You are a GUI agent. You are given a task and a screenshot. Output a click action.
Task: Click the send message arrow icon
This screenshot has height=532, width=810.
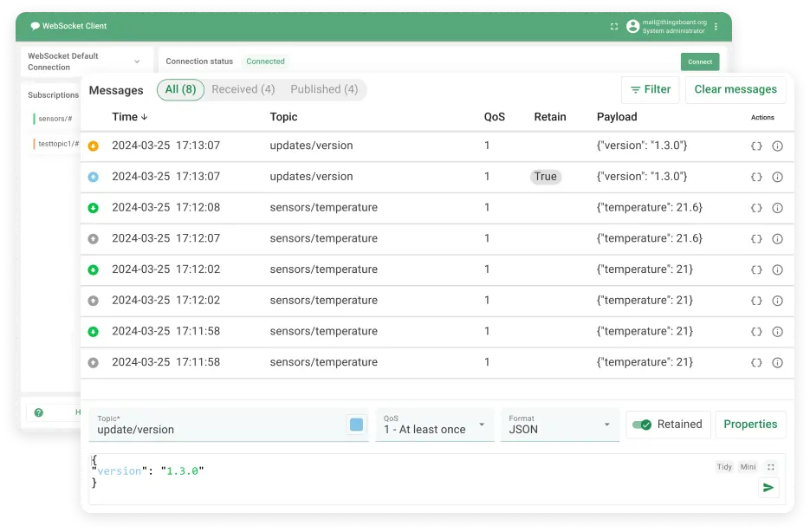[768, 488]
